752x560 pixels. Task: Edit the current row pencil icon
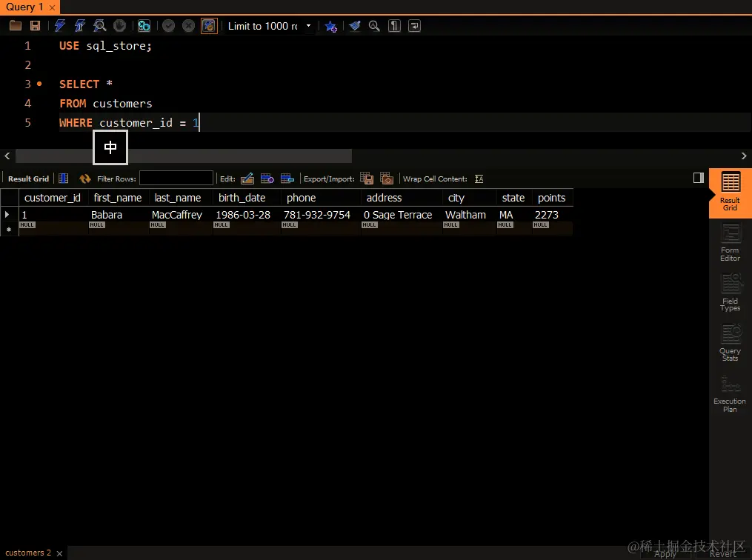click(247, 179)
